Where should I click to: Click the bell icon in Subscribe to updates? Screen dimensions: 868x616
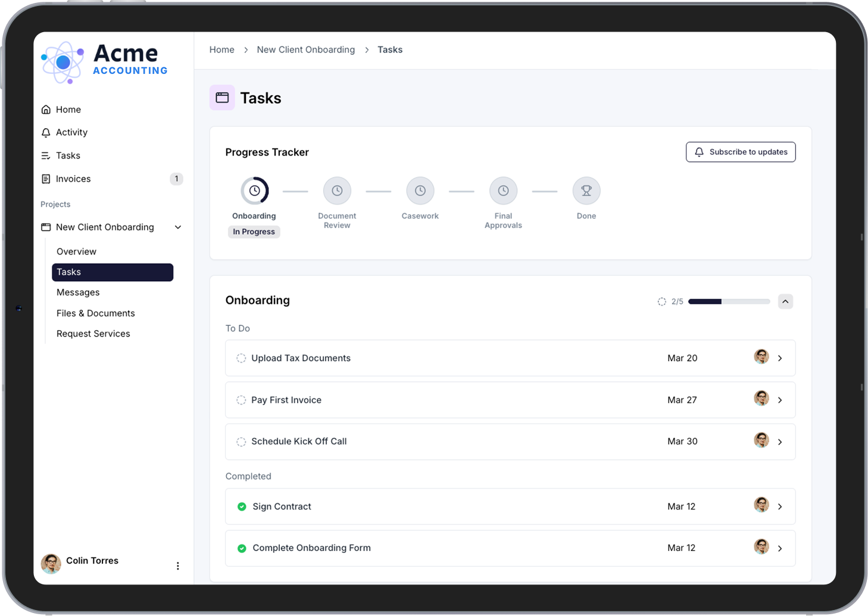pyautogui.click(x=700, y=152)
